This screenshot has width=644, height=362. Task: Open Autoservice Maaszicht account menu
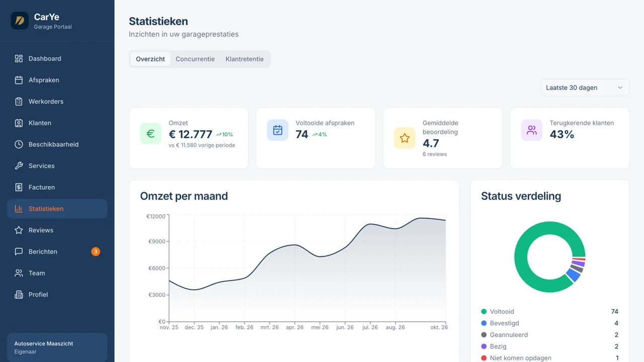[x=57, y=347]
